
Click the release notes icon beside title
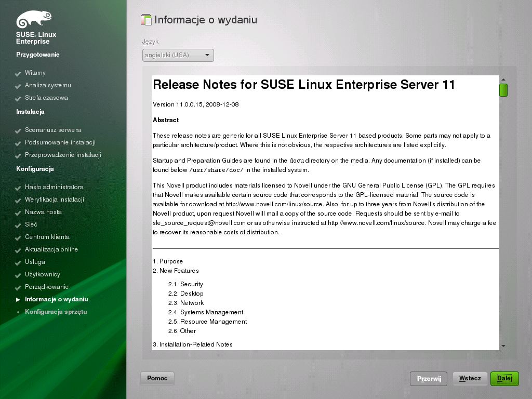tap(146, 20)
